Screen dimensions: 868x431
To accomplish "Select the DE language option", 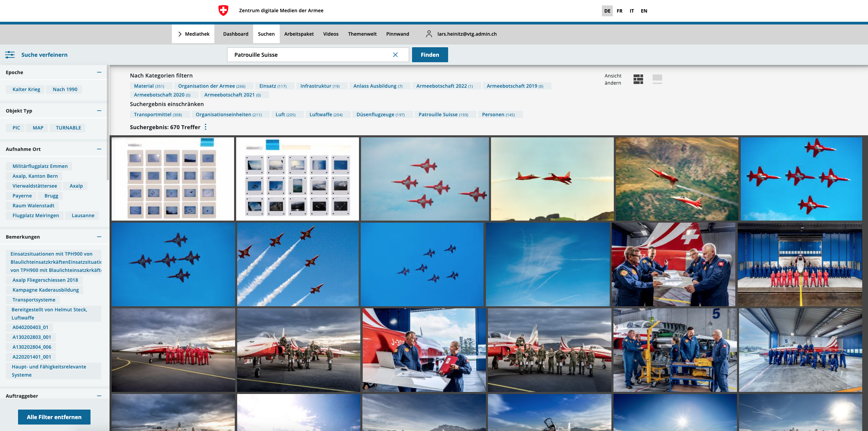I will coord(607,11).
